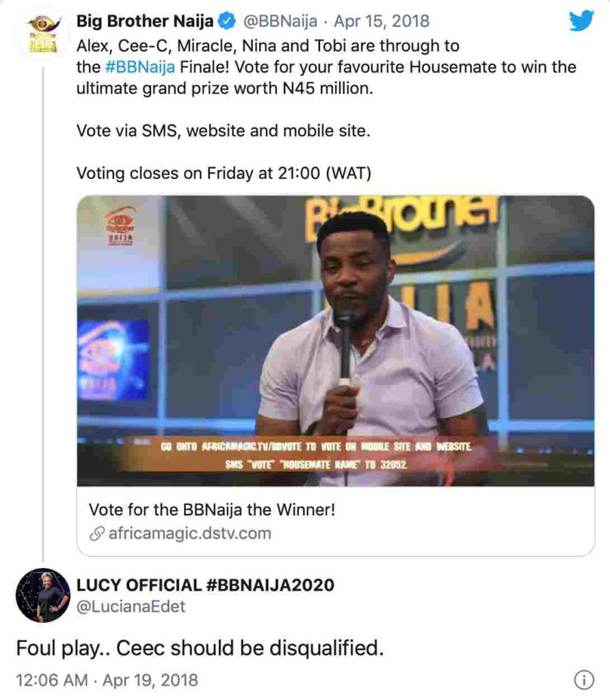Open the Big Brother Naija display name
Image resolution: width=610 pixels, height=700 pixels.
pyautogui.click(x=145, y=21)
